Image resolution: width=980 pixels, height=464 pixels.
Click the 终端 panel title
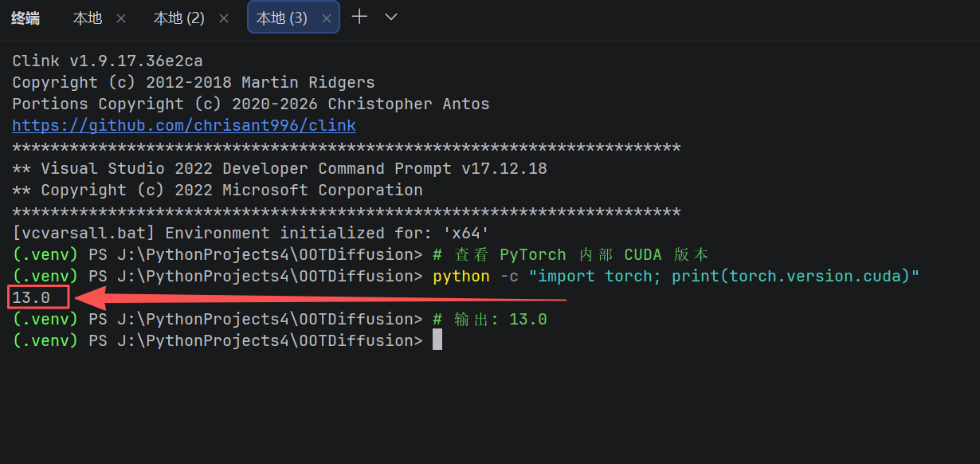25,18
